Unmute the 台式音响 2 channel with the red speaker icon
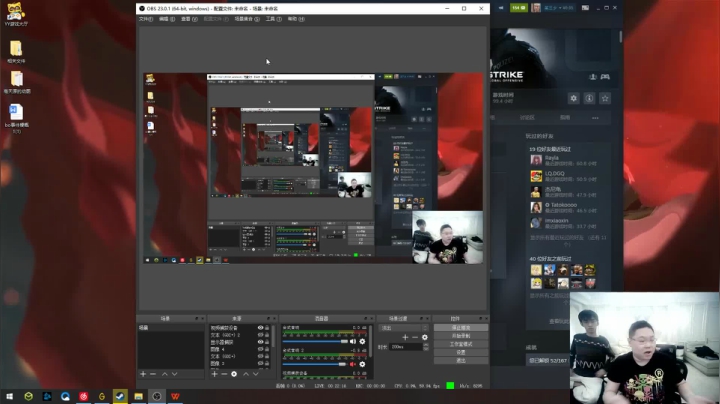The width and height of the screenshot is (720, 404). pyautogui.click(x=353, y=364)
